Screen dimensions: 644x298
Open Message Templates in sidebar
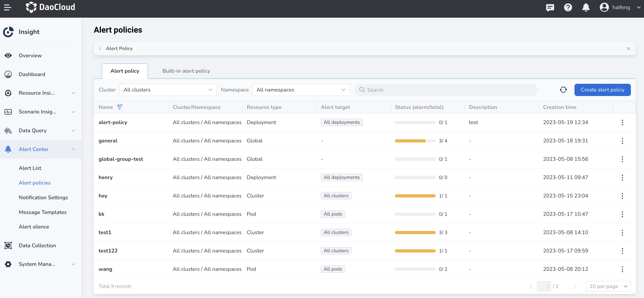click(43, 212)
